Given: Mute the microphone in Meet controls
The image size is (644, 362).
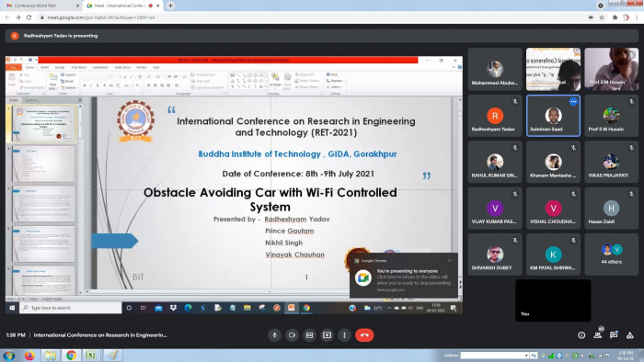Looking at the screenshot, I should click(274, 335).
